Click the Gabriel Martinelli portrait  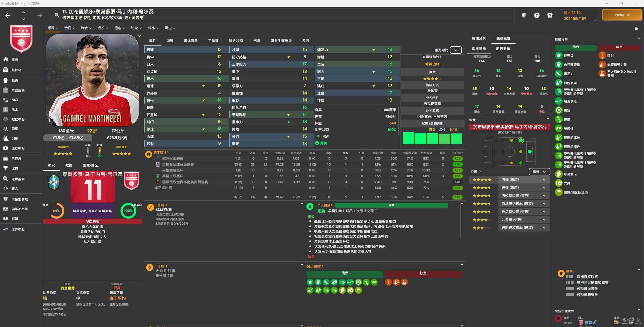92,80
